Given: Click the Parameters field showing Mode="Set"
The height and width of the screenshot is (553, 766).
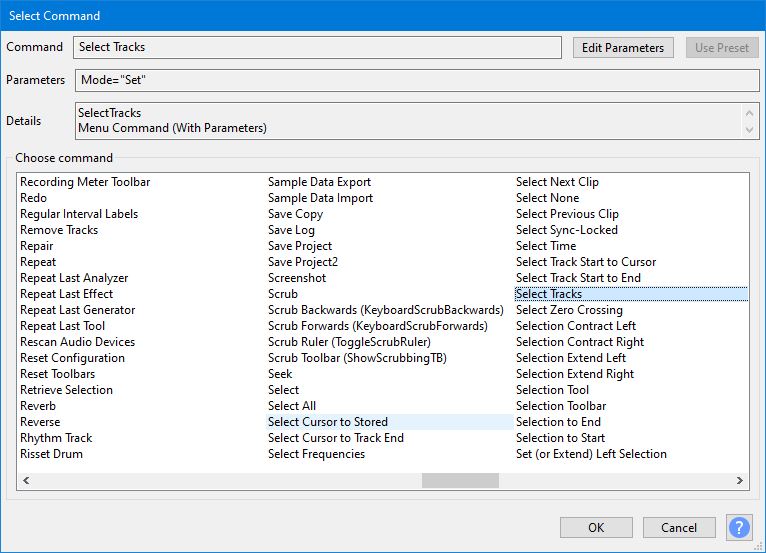Looking at the screenshot, I should 417,80.
